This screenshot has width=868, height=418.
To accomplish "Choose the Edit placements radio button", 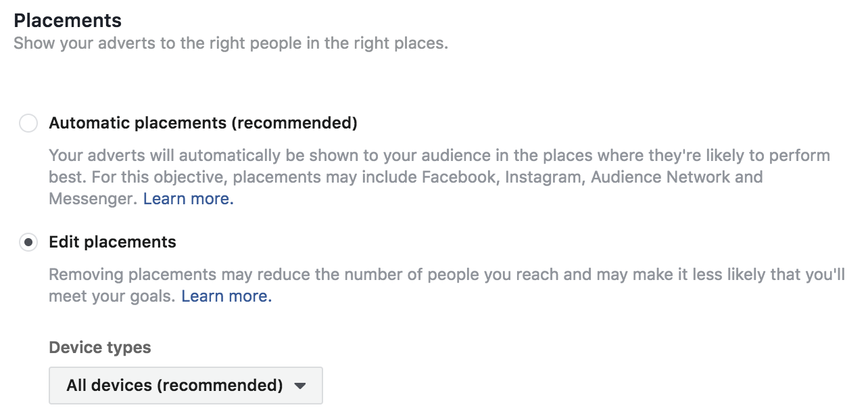I will point(28,242).
